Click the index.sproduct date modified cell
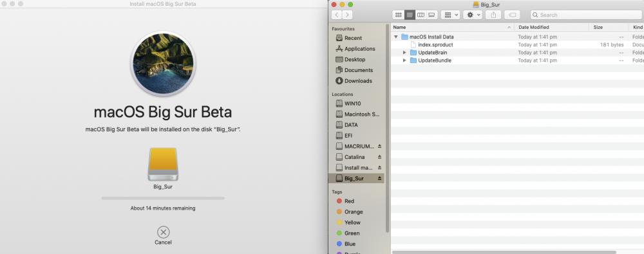Viewport: 644px width, 254px height. click(x=538, y=45)
